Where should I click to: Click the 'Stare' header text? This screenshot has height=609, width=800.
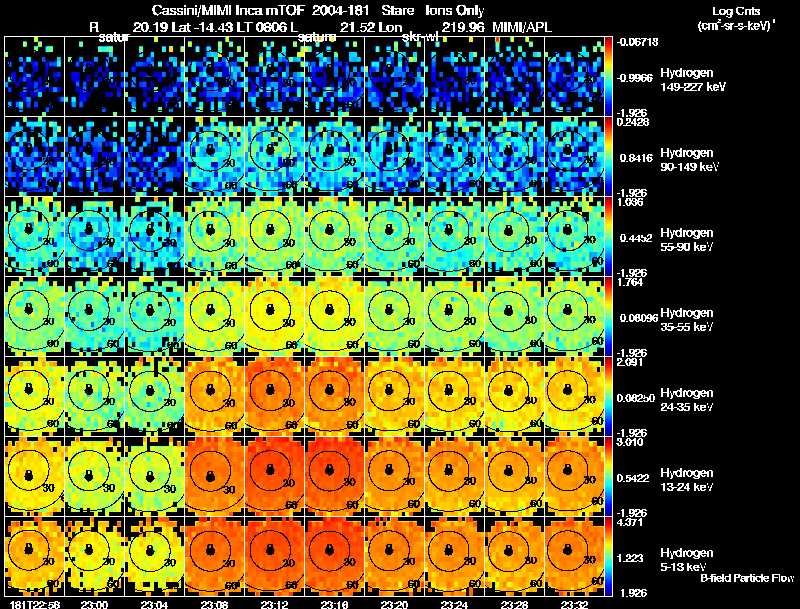pos(397,11)
